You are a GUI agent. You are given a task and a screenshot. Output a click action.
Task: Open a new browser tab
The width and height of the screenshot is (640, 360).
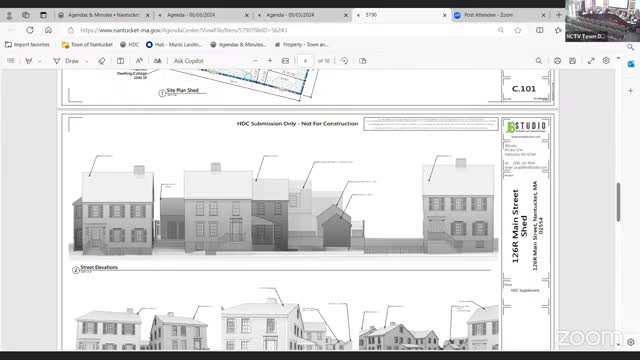[558, 15]
